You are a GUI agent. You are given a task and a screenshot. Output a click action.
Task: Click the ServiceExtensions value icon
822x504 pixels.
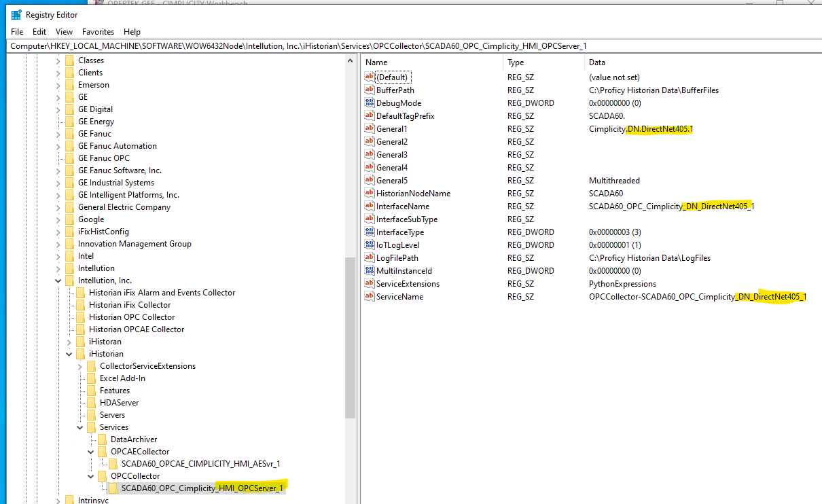coord(370,283)
